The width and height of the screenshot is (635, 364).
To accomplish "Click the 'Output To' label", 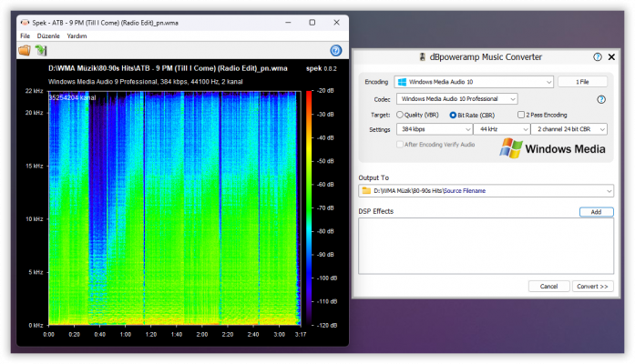I will (x=374, y=178).
